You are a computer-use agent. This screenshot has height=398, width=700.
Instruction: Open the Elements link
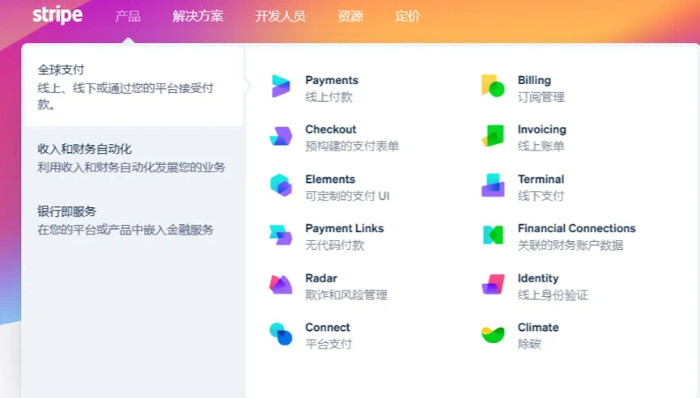point(330,179)
